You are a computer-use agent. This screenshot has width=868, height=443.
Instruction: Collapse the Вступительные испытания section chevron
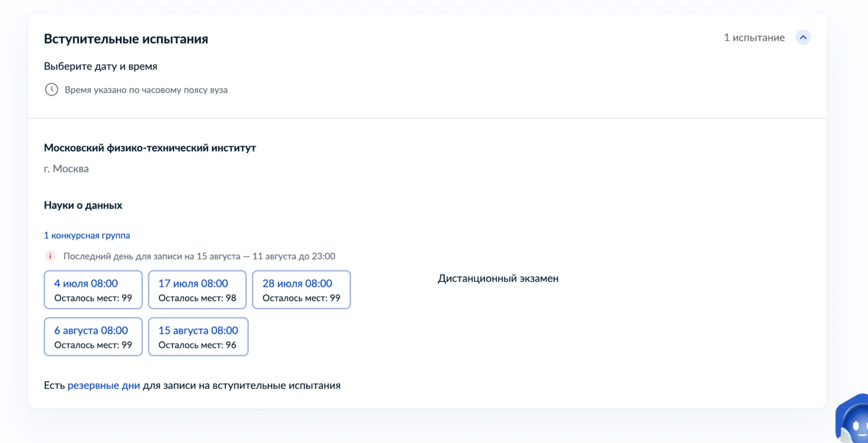[x=803, y=37]
